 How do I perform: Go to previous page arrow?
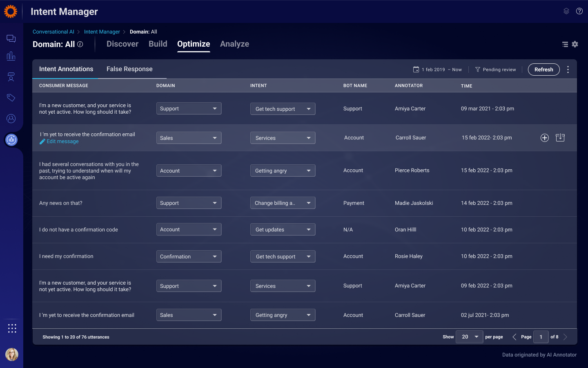click(514, 337)
